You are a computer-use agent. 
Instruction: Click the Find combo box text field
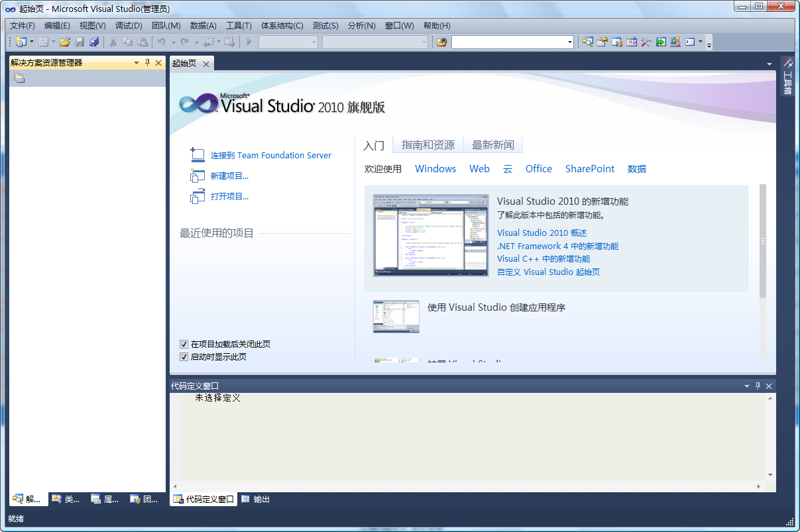pyautogui.click(x=508, y=42)
